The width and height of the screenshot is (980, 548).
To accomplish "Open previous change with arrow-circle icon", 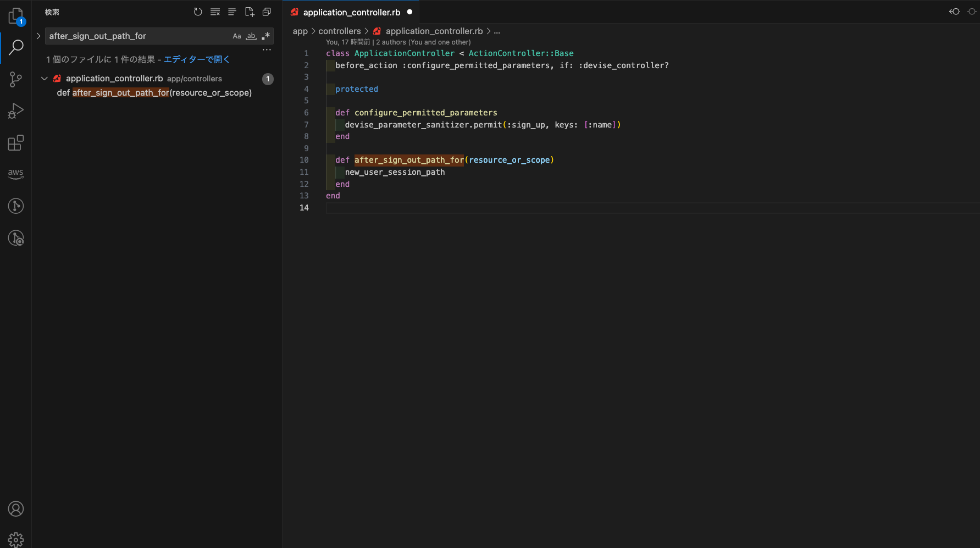I will click(x=954, y=12).
